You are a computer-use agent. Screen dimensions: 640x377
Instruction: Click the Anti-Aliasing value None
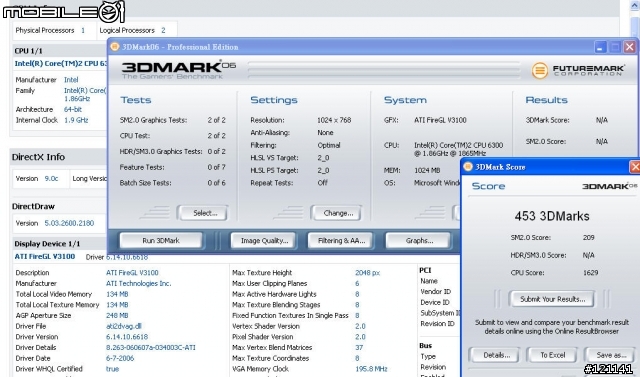[x=325, y=133]
